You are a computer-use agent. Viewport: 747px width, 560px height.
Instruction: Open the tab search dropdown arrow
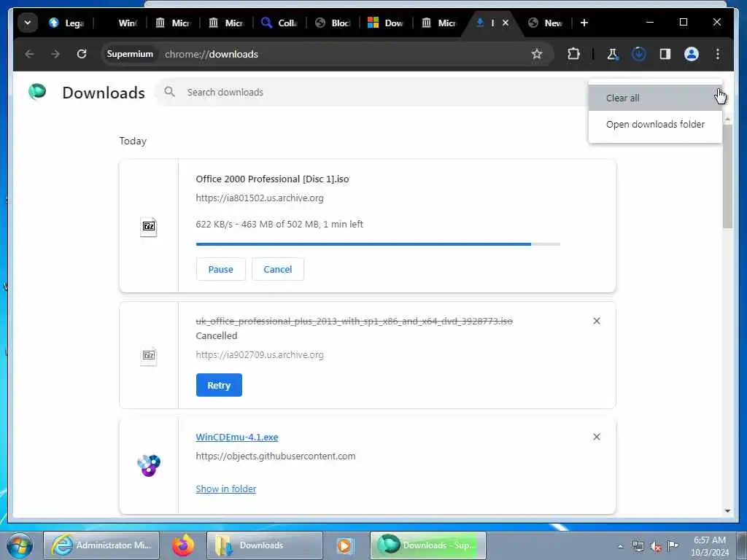pyautogui.click(x=28, y=23)
